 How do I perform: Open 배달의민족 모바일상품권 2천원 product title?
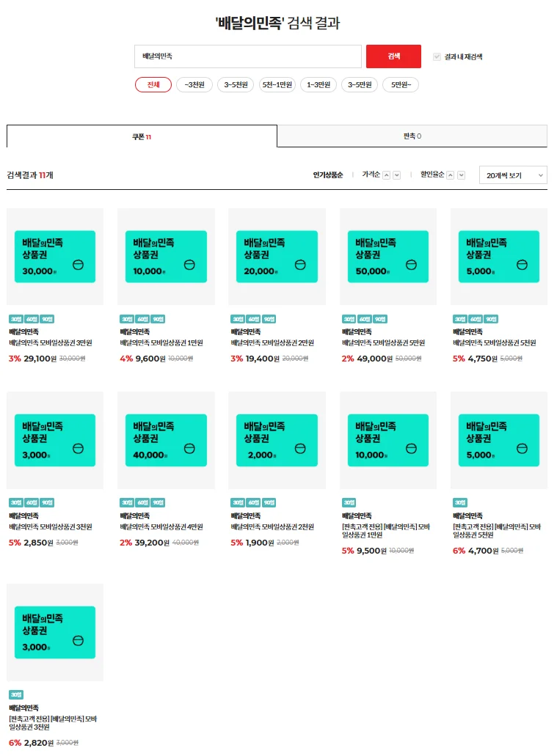pos(273,527)
